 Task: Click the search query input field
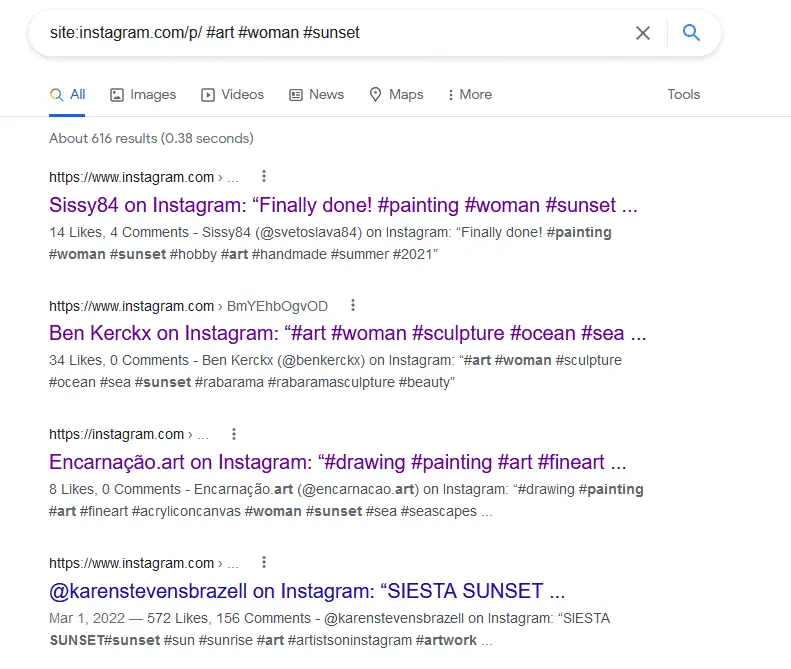330,33
